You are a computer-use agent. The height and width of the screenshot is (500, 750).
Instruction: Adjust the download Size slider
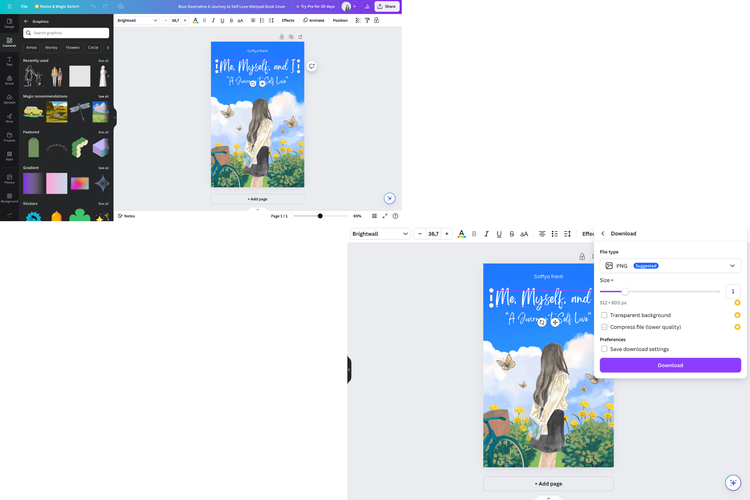tap(627, 291)
